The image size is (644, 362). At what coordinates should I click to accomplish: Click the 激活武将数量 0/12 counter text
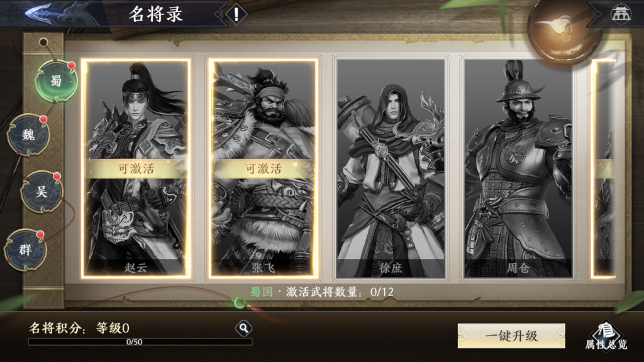tap(340, 292)
